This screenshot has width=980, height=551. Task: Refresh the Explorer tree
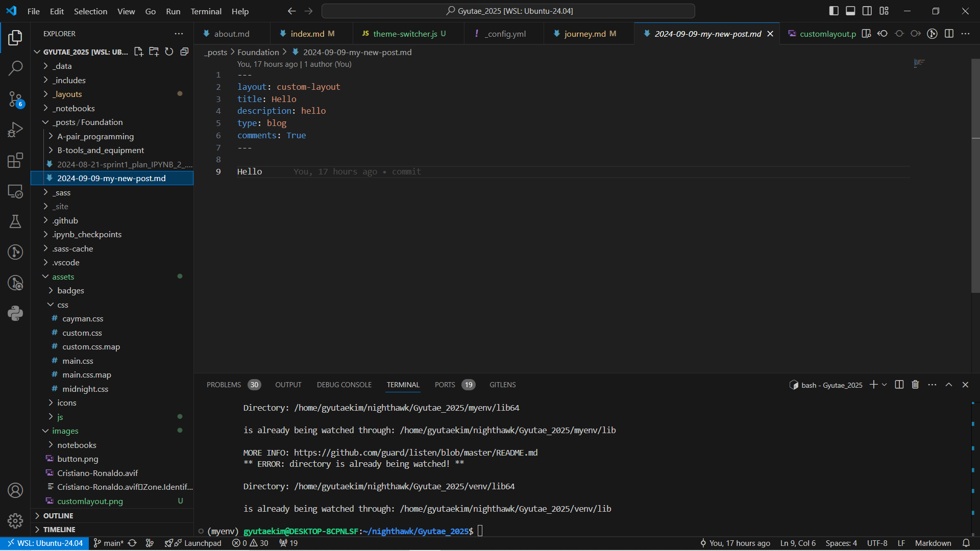[169, 52]
